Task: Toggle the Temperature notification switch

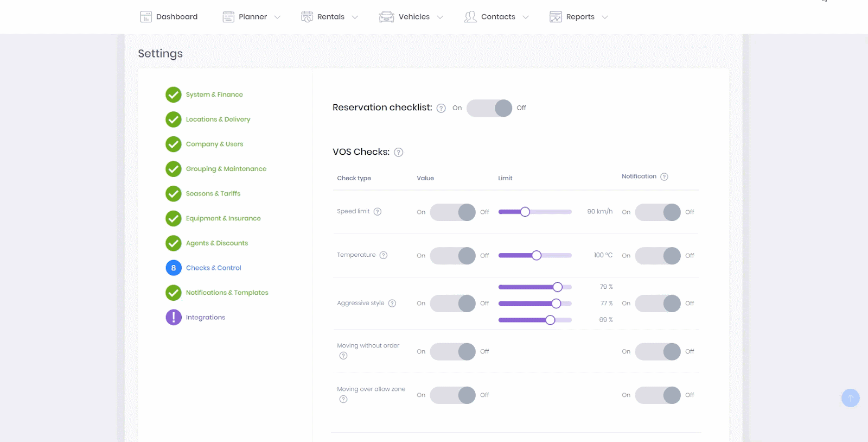Action: (x=658, y=256)
